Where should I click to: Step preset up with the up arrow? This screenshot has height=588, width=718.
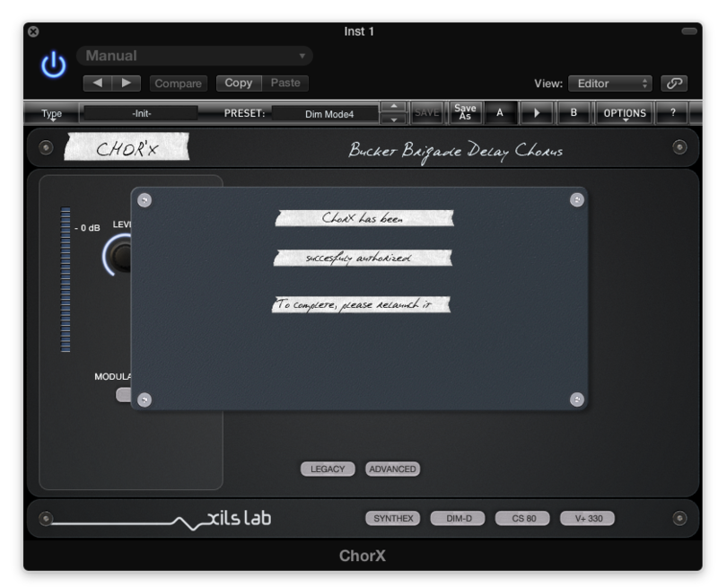click(394, 107)
